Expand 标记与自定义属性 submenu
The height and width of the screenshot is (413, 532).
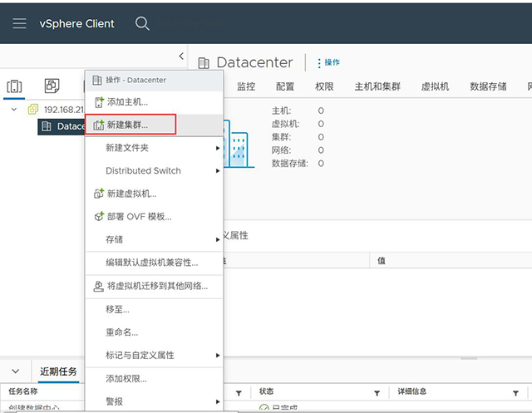pyautogui.click(x=154, y=355)
